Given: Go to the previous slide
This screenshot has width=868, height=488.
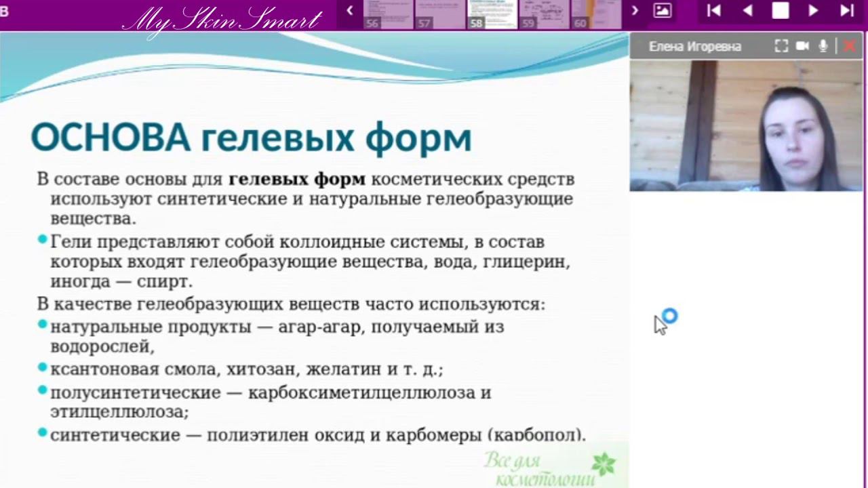Looking at the screenshot, I should pos(747,10).
